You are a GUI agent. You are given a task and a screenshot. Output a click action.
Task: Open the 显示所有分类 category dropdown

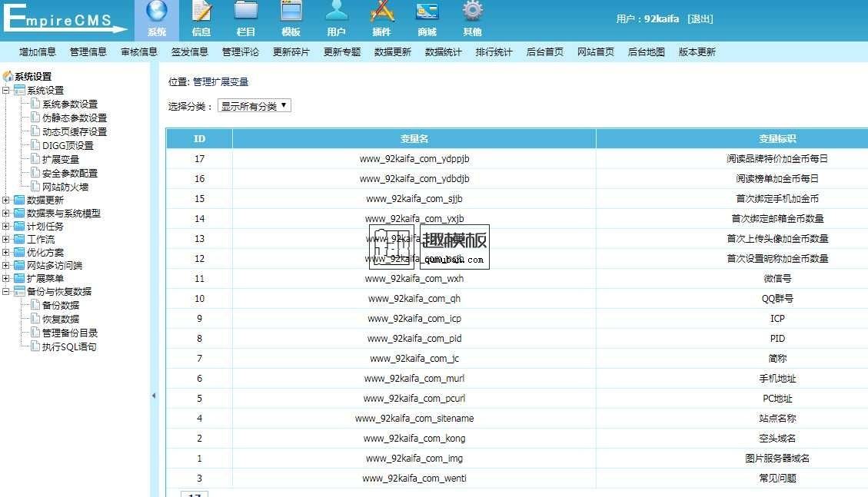point(254,105)
